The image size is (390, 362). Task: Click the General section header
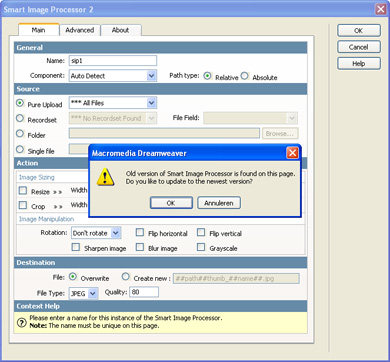click(x=160, y=48)
